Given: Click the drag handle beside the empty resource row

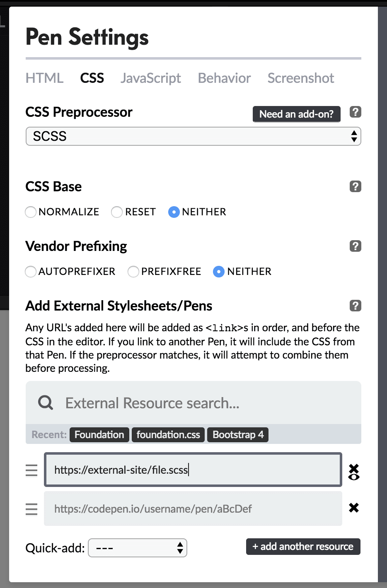Looking at the screenshot, I should (x=31, y=508).
